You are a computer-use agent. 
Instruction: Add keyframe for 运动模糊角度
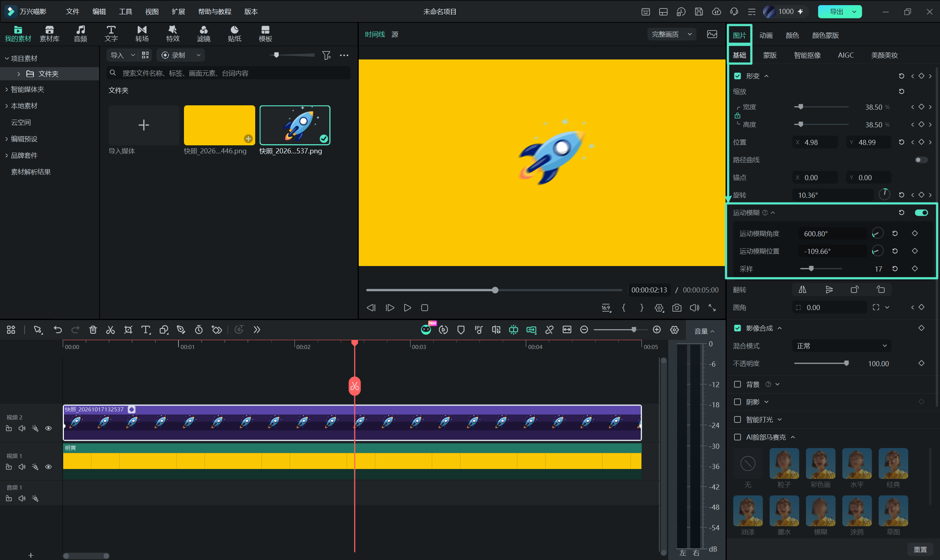coord(915,233)
